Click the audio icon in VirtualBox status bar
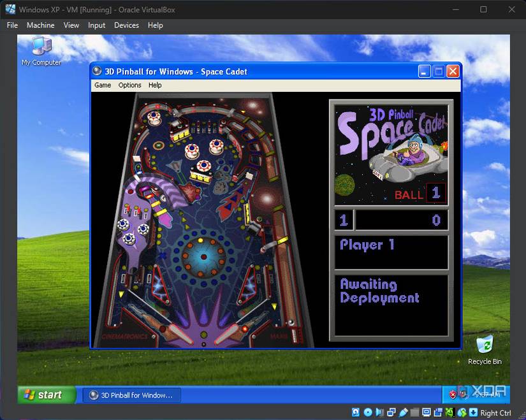Screen dimensions: 526x420 (381, 412)
